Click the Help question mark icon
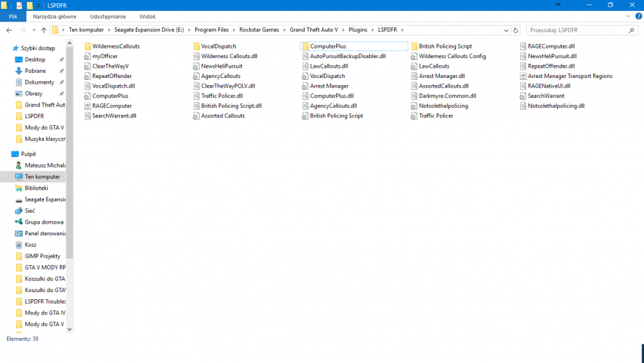 (639, 17)
